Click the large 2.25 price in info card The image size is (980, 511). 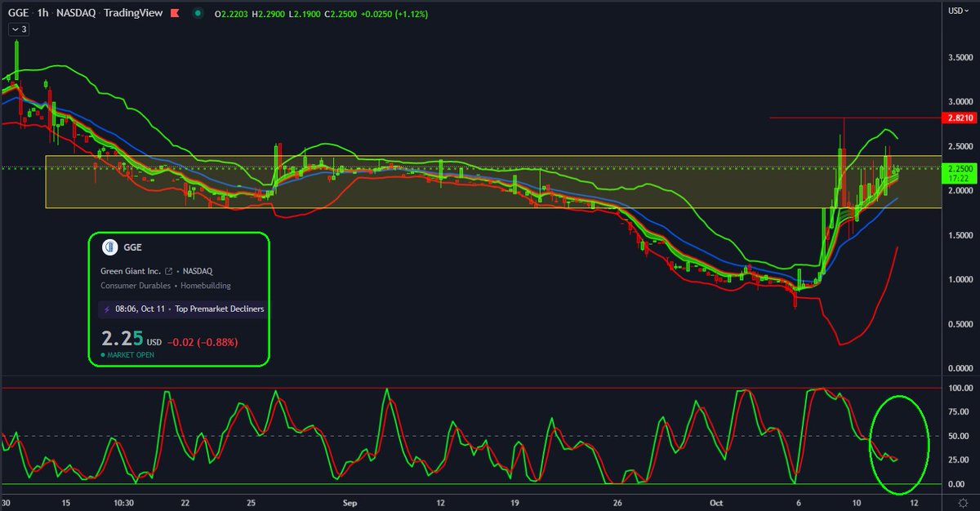tap(122, 339)
